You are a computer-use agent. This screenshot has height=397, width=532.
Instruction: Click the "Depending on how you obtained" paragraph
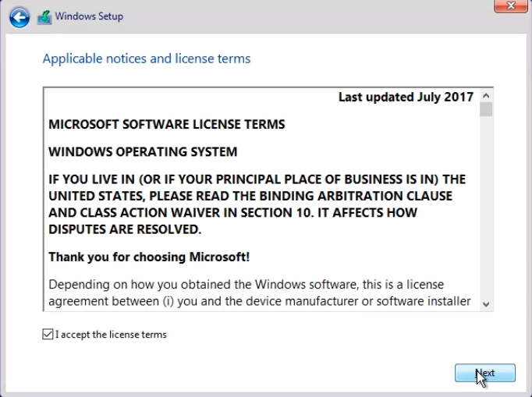[260, 292]
